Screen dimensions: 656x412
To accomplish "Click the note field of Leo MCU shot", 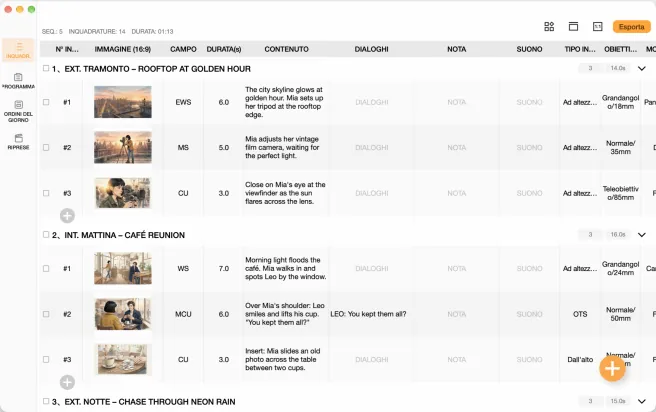I will [456, 314].
